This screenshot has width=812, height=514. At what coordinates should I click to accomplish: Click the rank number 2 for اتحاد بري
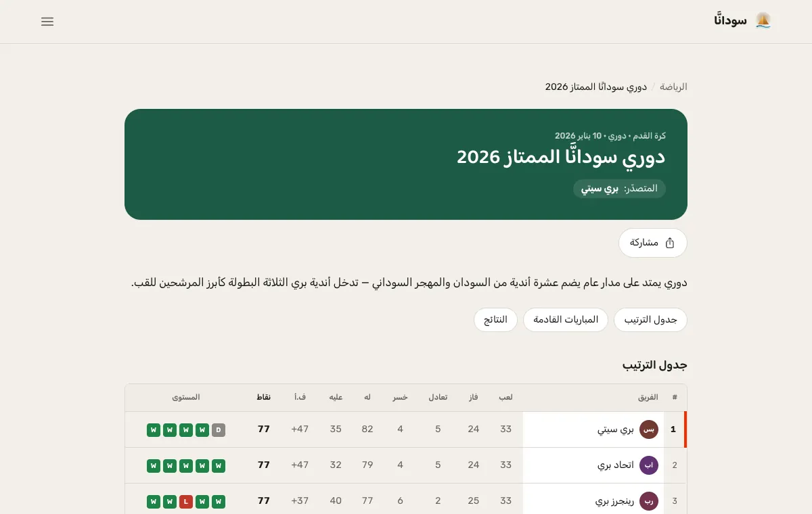(x=674, y=465)
